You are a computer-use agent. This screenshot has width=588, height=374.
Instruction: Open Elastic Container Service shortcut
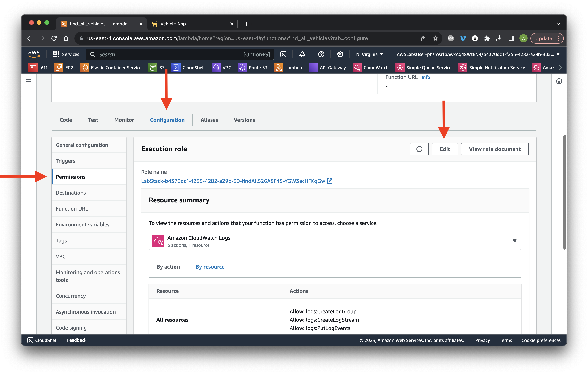tap(111, 68)
